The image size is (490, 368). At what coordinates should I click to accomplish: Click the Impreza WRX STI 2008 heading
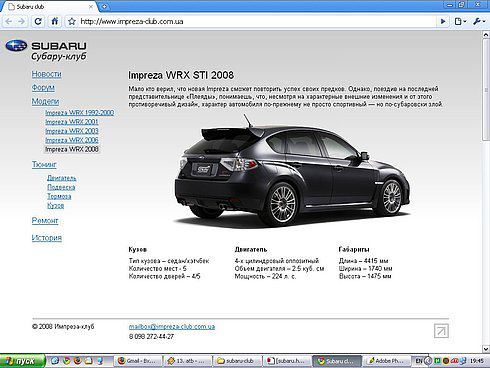[x=181, y=75]
